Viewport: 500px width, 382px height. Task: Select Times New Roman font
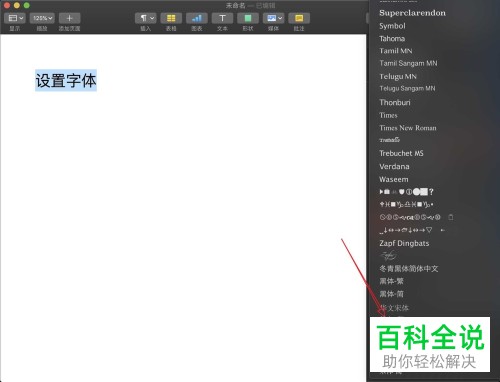[408, 128]
